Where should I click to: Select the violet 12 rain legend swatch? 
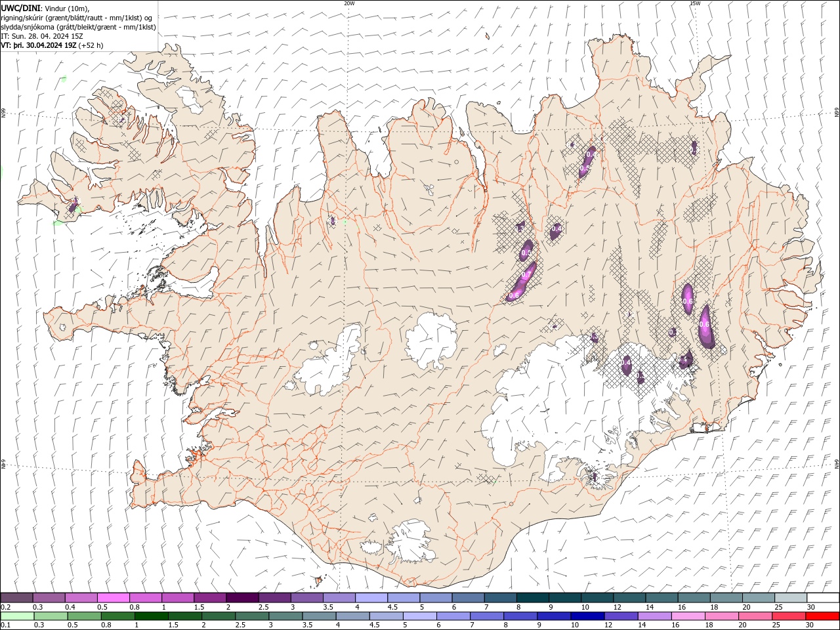621,616
